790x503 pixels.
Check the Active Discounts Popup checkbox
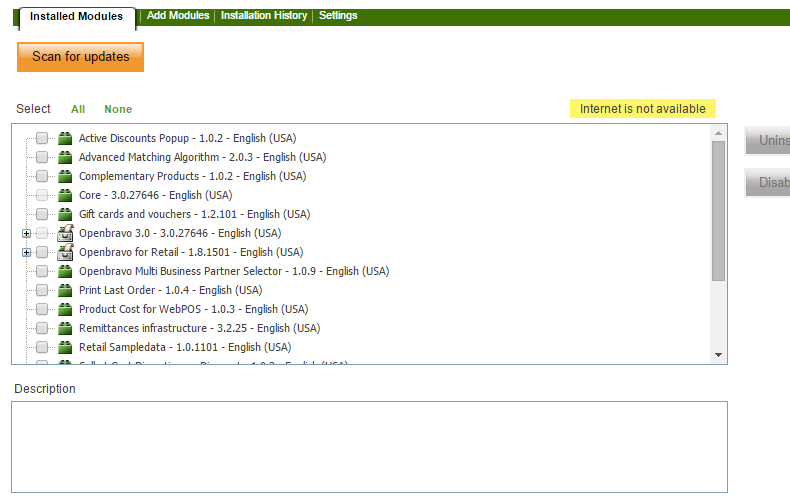42,138
